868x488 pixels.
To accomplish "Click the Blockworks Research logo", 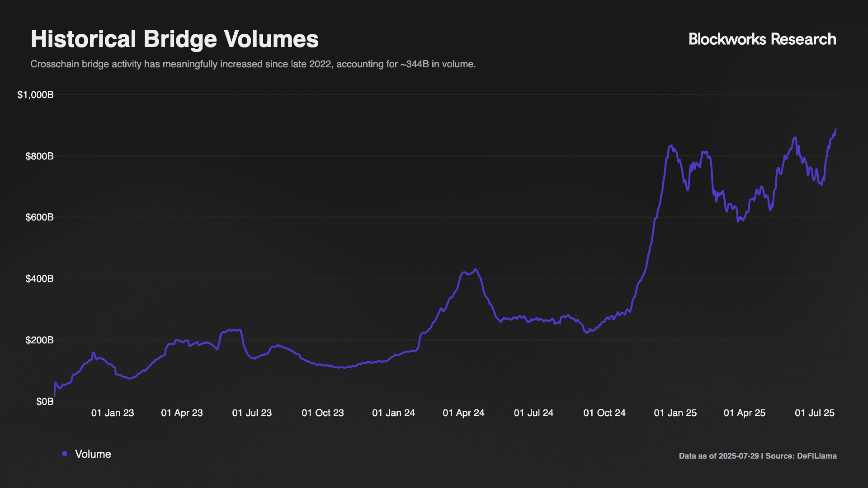I will click(762, 39).
